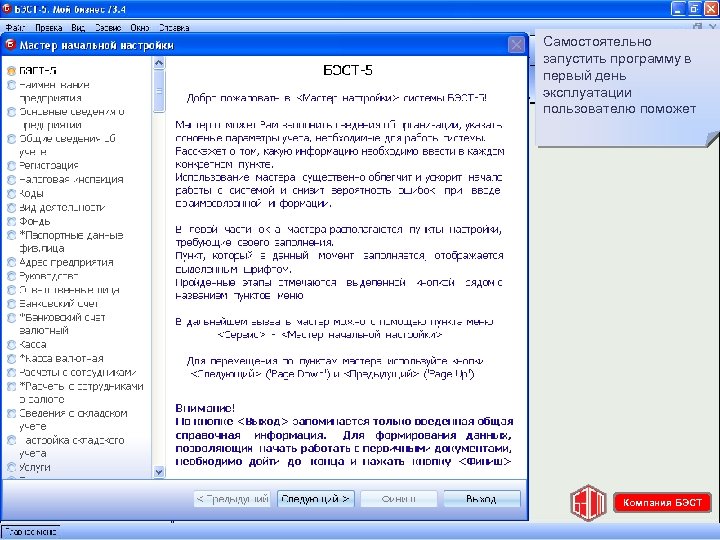Select Расчеты с сотрудниками в валюте step

(x=75, y=393)
